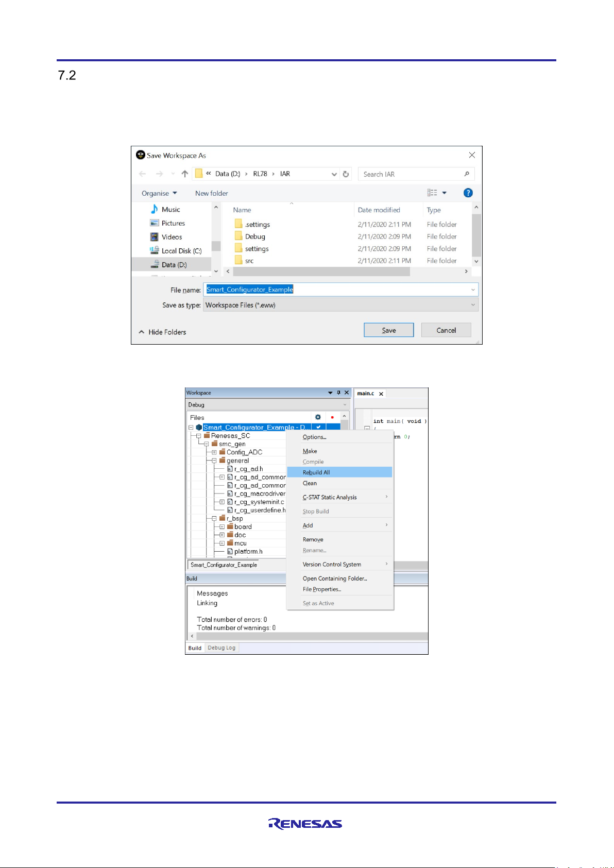Screen dimensions: 614x868
Task: Close the main.c editor tab
Action: click(381, 394)
